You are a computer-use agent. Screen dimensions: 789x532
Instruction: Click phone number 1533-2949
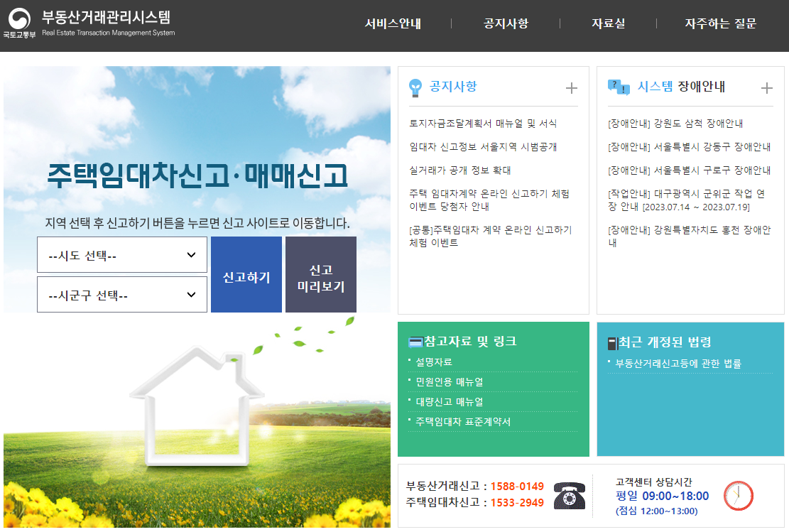pos(517,502)
